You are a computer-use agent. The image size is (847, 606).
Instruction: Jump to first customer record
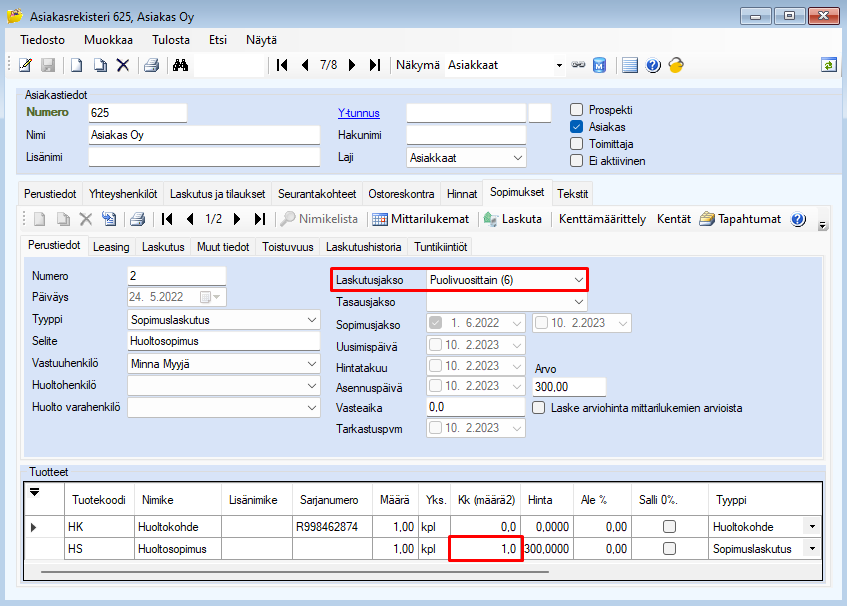tap(282, 65)
